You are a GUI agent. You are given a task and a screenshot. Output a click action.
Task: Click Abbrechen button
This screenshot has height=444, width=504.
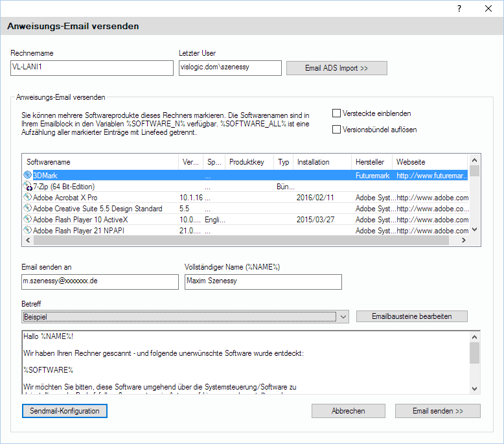(x=349, y=411)
